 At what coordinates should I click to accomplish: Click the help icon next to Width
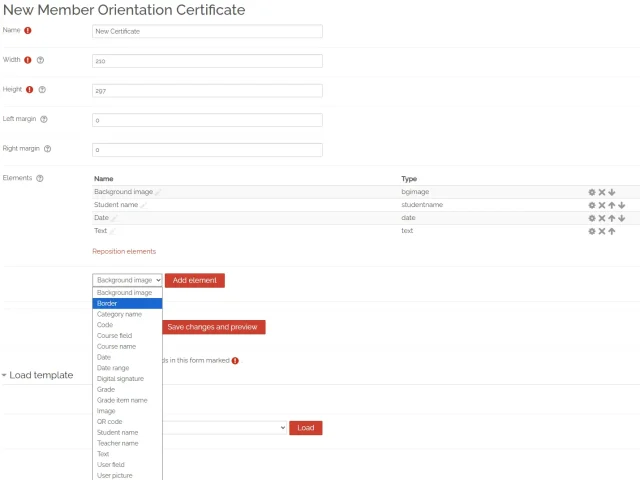(x=40, y=60)
